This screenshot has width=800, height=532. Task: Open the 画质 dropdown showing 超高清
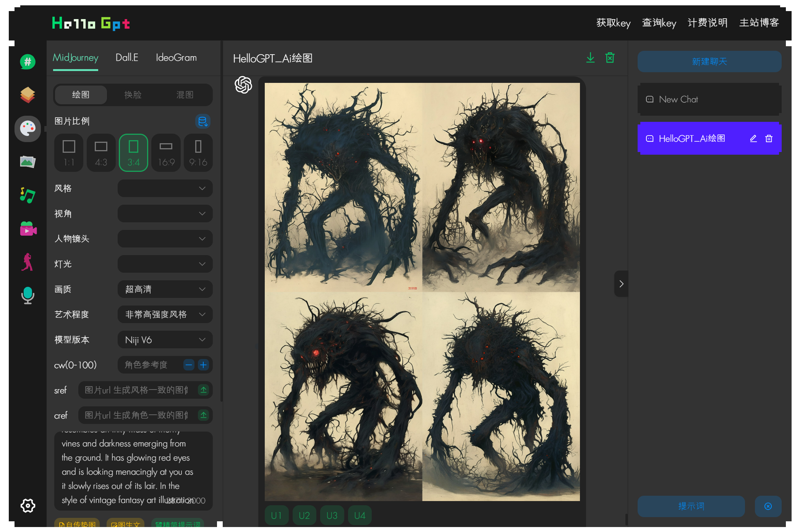click(165, 289)
